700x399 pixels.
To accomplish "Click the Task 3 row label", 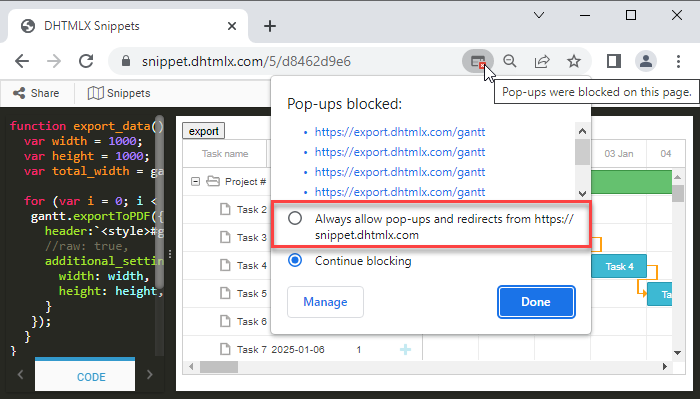I will [x=252, y=238].
